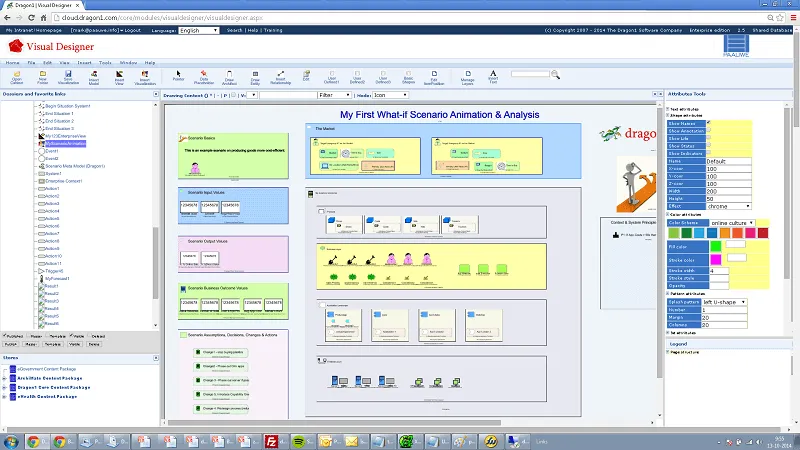The image size is (800, 450).
Task: Click the Insert Relationship tool icon
Action: (x=283, y=77)
